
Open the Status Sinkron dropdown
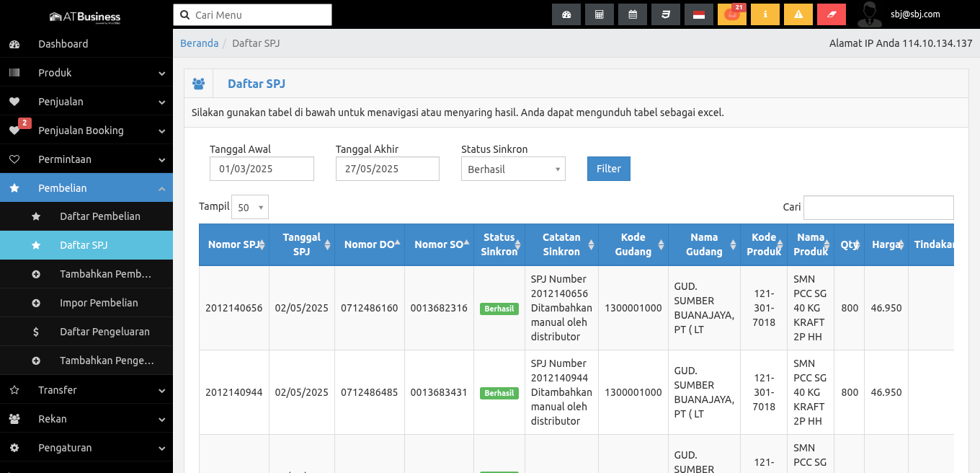click(513, 169)
